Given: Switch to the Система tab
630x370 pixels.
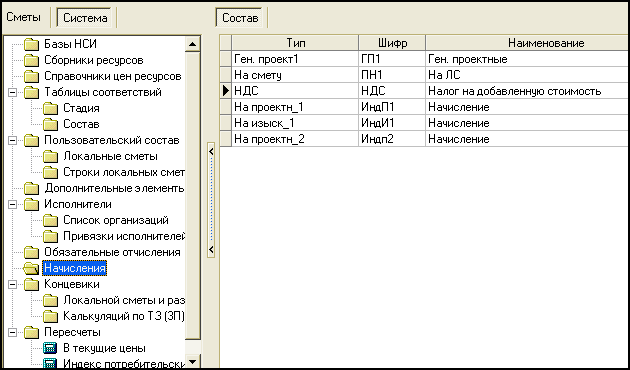Looking at the screenshot, I should [85, 18].
